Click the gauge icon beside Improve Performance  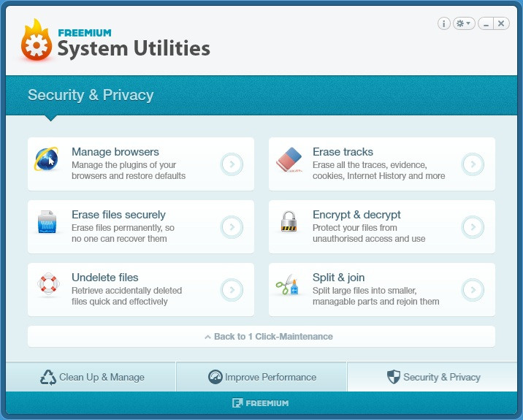[215, 377]
